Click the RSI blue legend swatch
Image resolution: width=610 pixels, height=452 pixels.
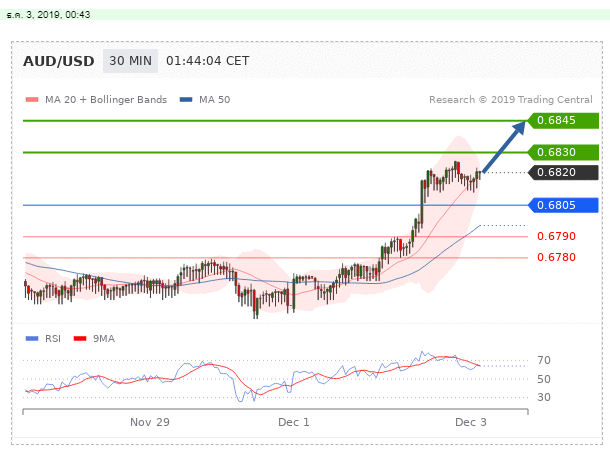[32, 338]
